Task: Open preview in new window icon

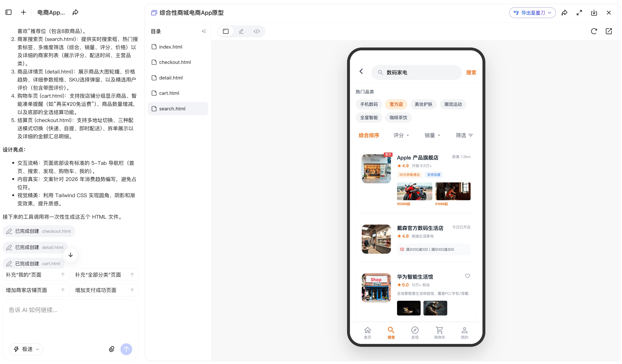Action: 609,31
